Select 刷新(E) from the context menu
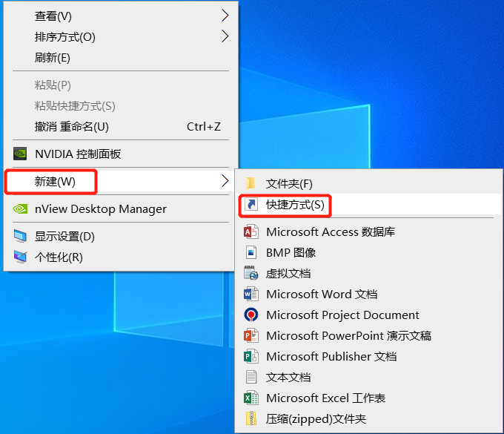This screenshot has height=434, width=504. point(53,57)
